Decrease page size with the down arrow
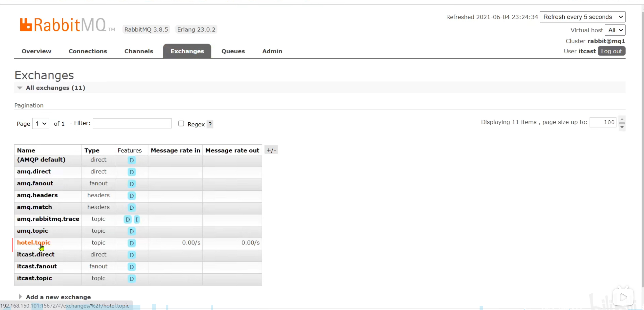 click(x=622, y=127)
